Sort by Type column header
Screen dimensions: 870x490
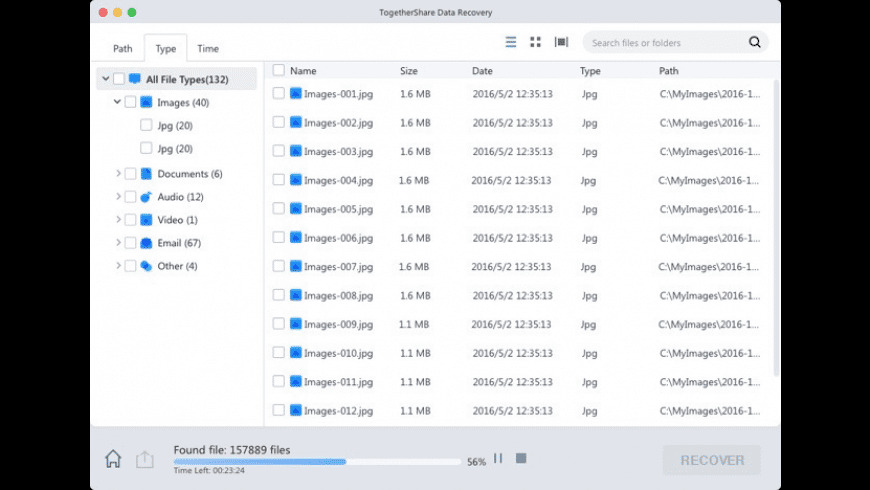click(x=590, y=70)
